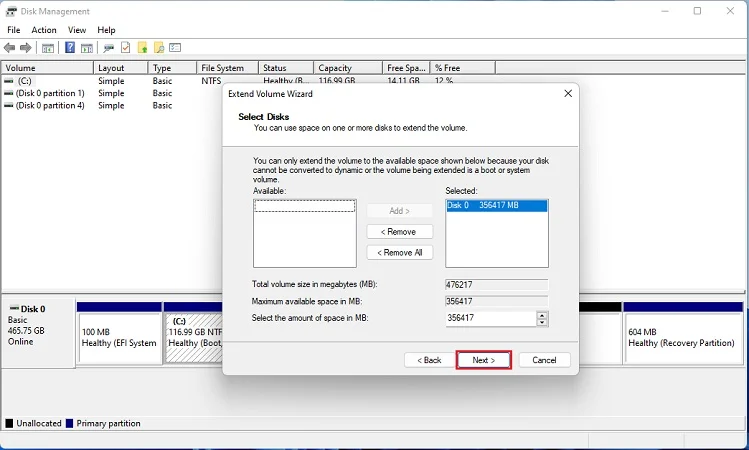Sort by the Free Space column header
Image resolution: width=749 pixels, height=450 pixels.
click(406, 68)
